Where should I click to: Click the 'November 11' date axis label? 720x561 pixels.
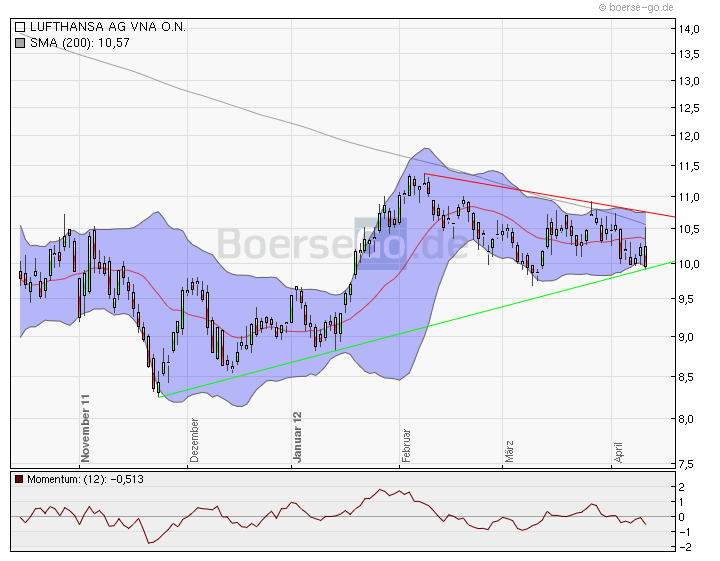pos(85,428)
